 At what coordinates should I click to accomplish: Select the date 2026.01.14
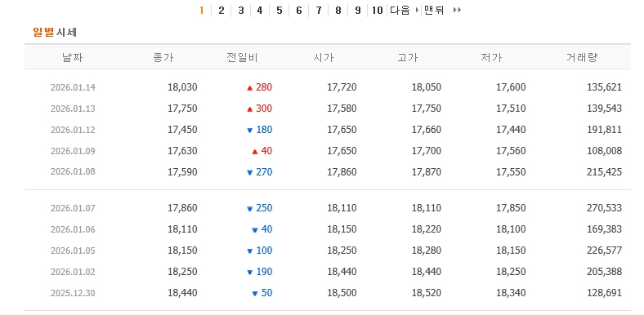point(73,87)
